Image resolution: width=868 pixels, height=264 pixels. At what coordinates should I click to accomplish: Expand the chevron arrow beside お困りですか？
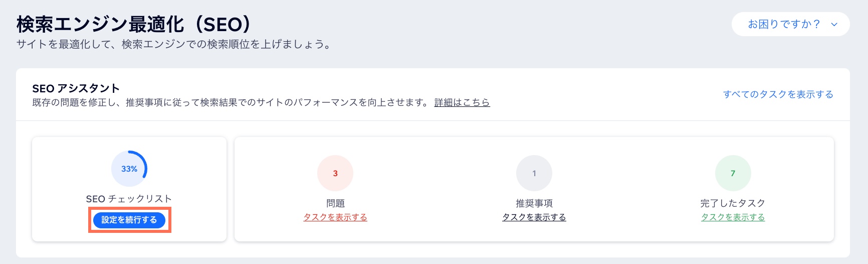(x=834, y=25)
